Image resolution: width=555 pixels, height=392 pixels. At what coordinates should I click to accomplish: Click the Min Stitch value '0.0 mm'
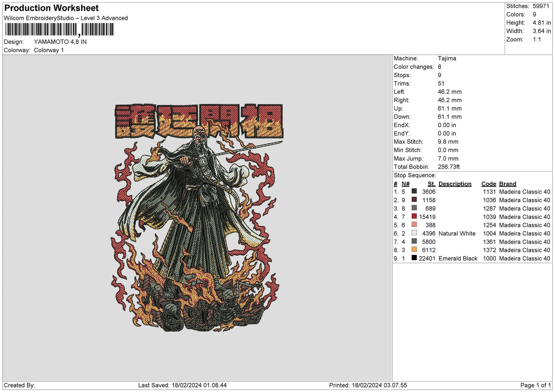point(448,151)
